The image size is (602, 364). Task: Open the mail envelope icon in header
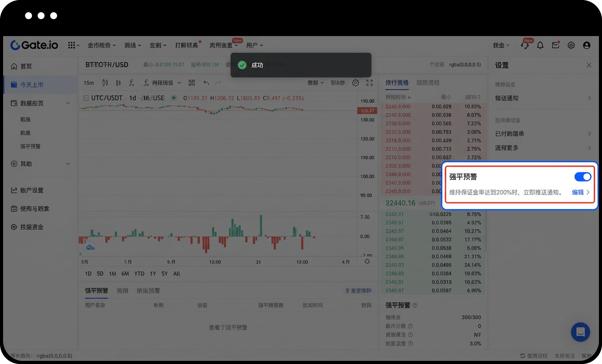(x=556, y=45)
